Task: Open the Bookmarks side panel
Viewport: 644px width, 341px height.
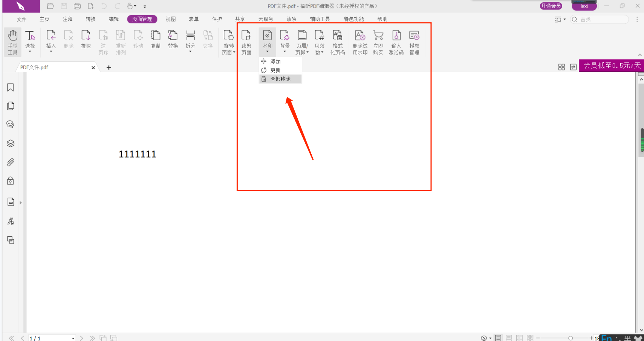Action: pyautogui.click(x=11, y=87)
